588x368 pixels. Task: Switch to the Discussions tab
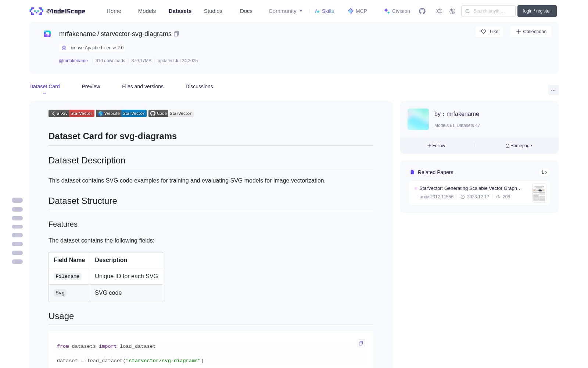[x=199, y=86]
